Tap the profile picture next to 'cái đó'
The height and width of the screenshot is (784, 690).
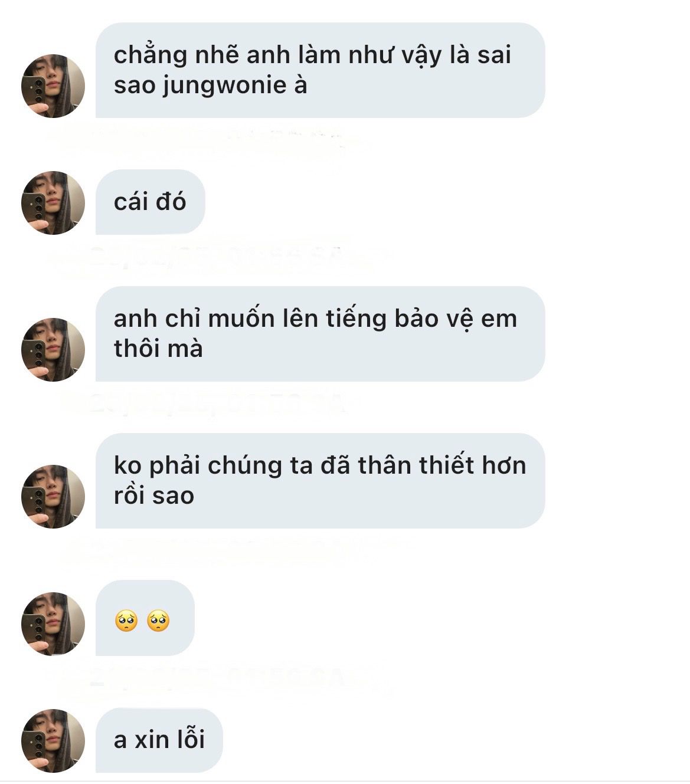pos(53,203)
